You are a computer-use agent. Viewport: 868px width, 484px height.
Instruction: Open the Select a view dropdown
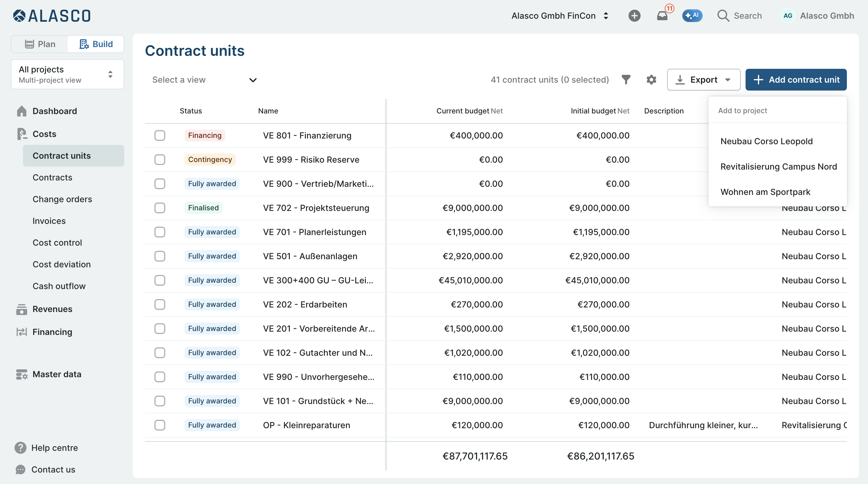tap(204, 80)
